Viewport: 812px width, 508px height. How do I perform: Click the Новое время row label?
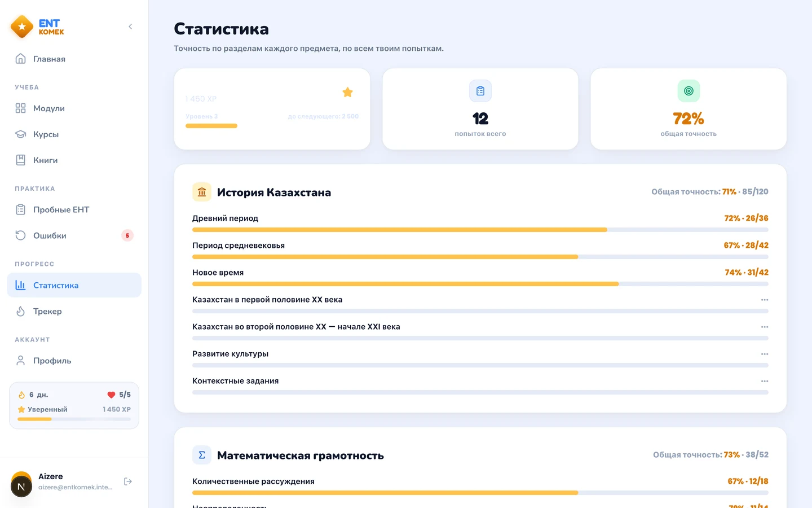click(218, 273)
